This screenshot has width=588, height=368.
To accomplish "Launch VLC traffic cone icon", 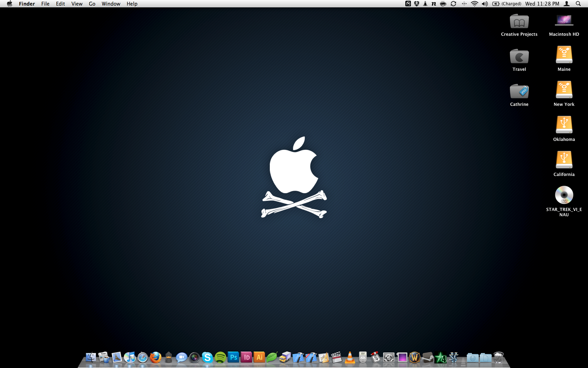I will coord(350,357).
